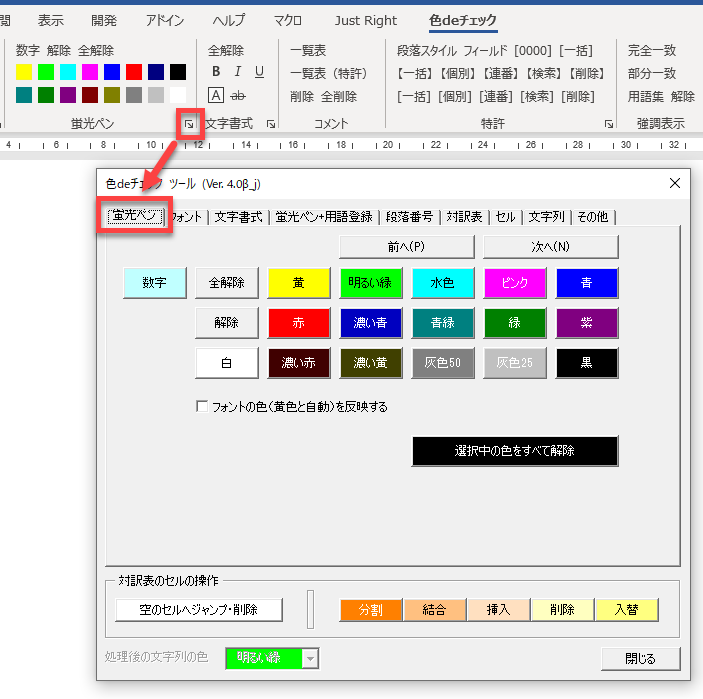
Task: Click the boxed A character border icon
Action: tap(216, 96)
